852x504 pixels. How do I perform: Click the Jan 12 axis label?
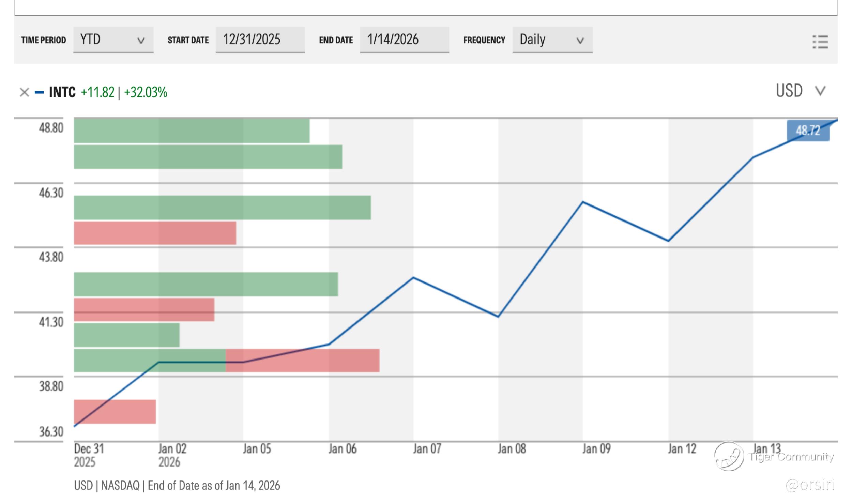(682, 449)
